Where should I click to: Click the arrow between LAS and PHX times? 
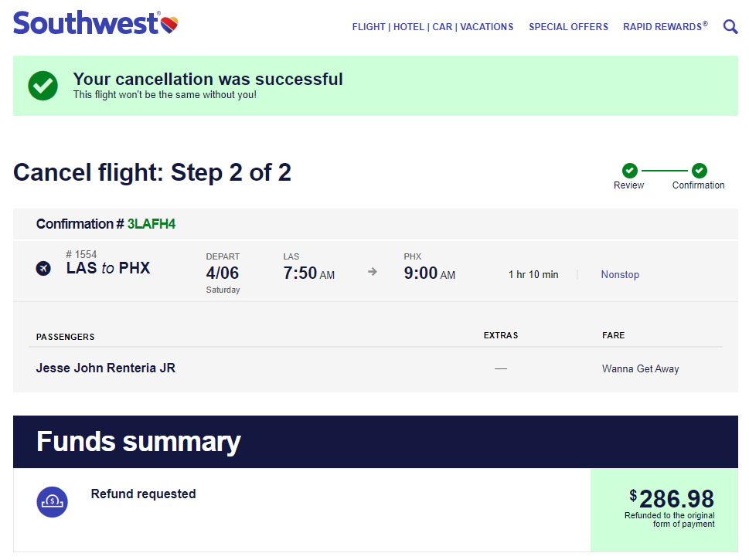(373, 271)
